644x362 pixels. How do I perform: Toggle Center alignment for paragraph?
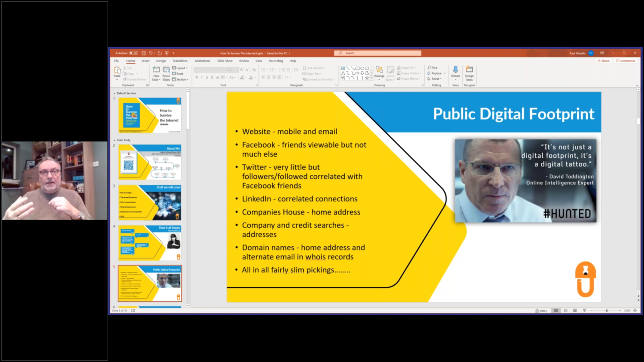coord(269,78)
